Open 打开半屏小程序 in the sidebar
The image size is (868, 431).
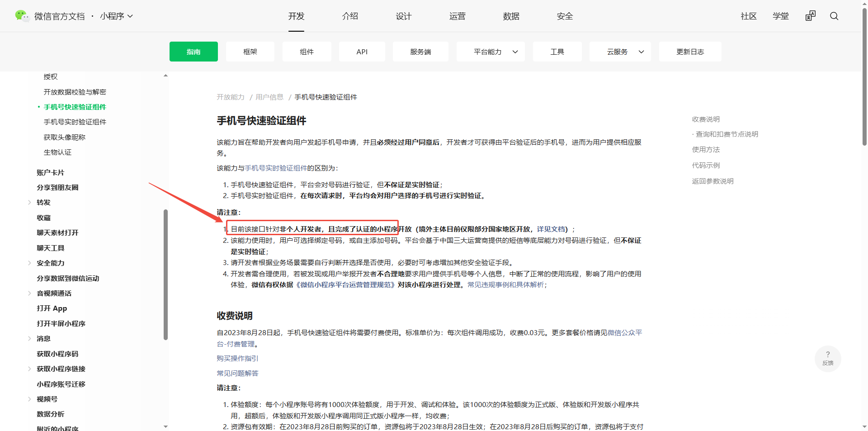tap(61, 324)
